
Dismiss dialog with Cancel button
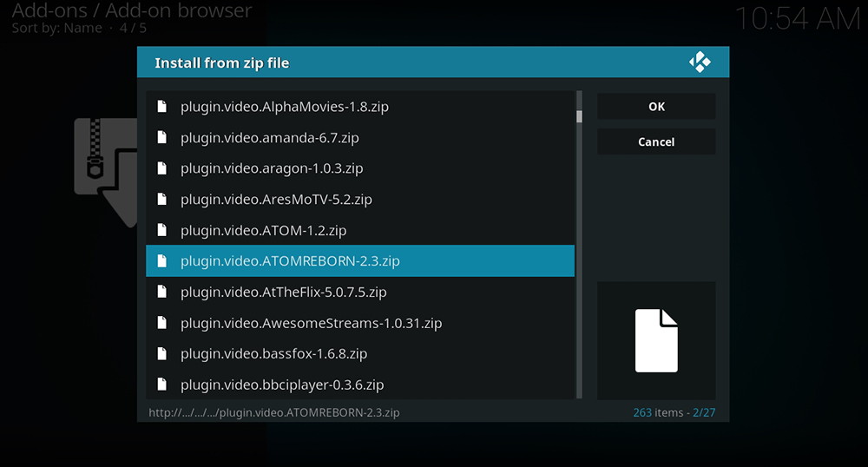tap(656, 141)
